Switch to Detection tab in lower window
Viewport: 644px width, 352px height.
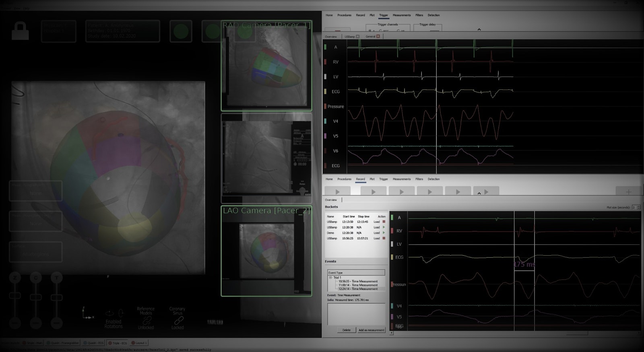tap(433, 179)
